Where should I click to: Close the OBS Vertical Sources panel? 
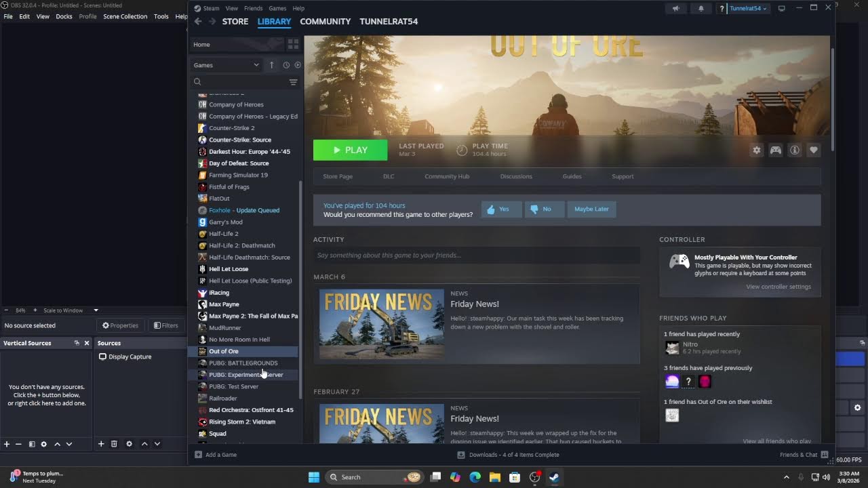coord(87,343)
